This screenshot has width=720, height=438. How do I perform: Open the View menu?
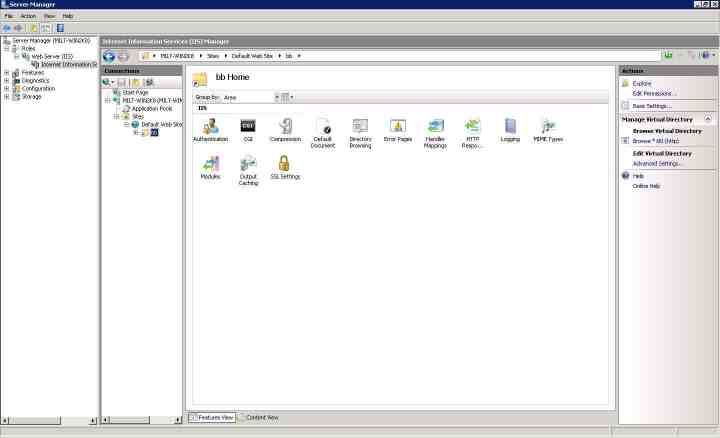point(49,16)
